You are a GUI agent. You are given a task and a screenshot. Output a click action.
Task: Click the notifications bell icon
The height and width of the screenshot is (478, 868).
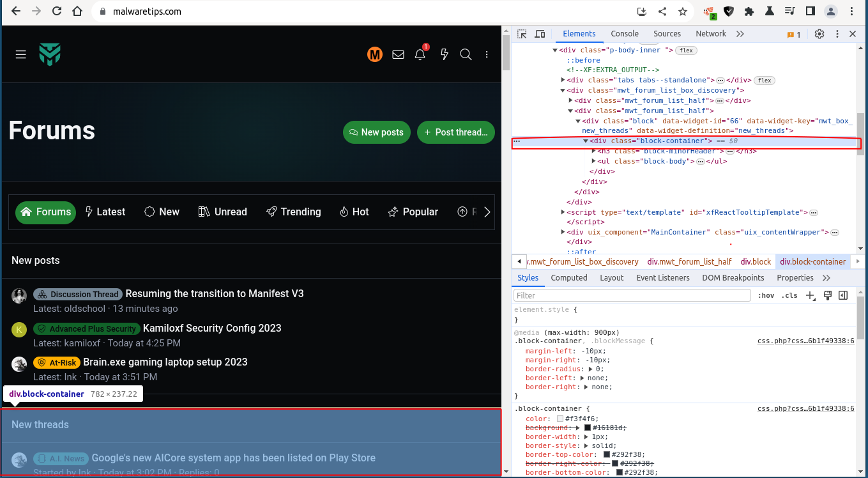tap(420, 55)
